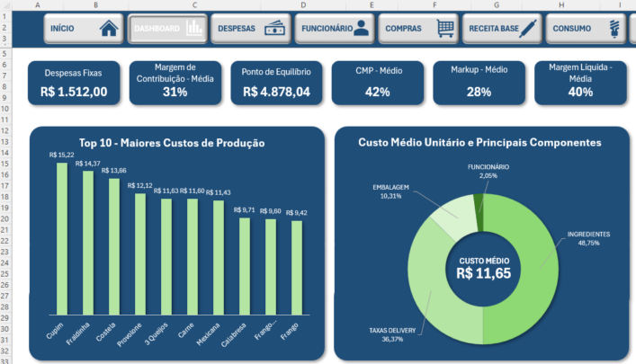Click the shopping cart icon on COMPRAS
636x364 pixels.
click(x=444, y=29)
